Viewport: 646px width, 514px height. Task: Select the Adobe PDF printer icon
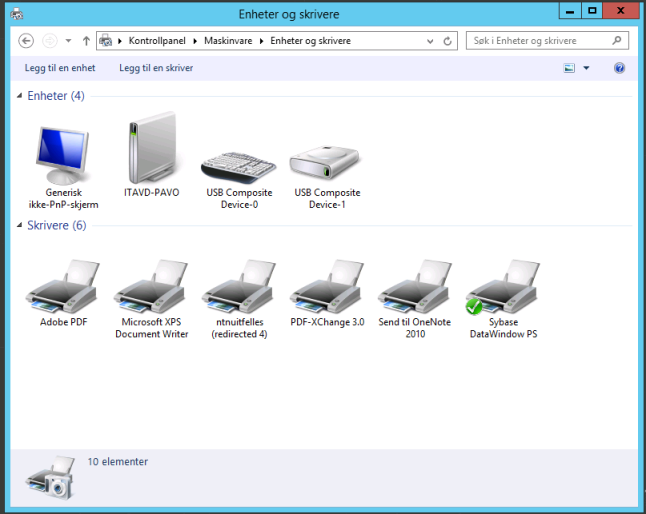(63, 287)
